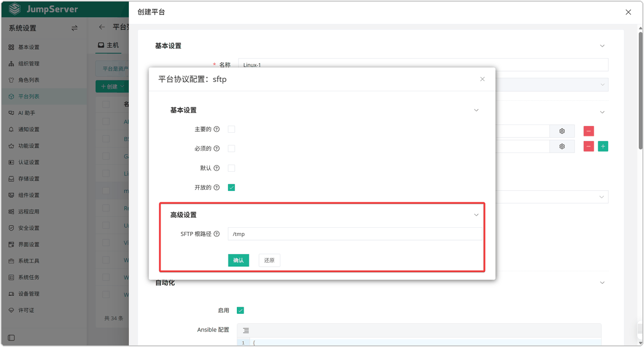Close the sftp protocol config dialog
This screenshot has height=347, width=644.
(x=482, y=79)
